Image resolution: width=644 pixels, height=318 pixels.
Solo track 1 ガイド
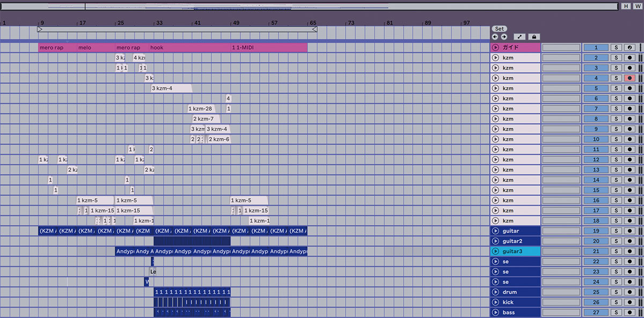point(617,48)
